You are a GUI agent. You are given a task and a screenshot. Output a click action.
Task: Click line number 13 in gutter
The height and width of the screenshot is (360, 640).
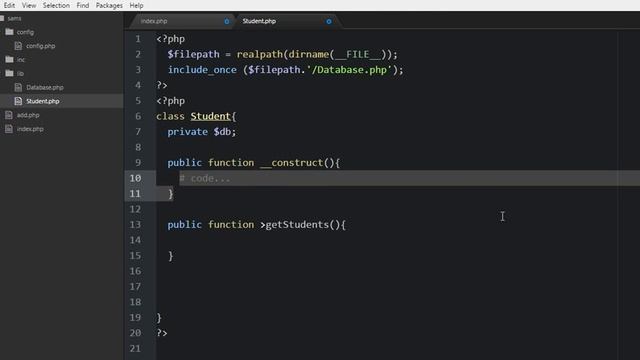pos(135,224)
